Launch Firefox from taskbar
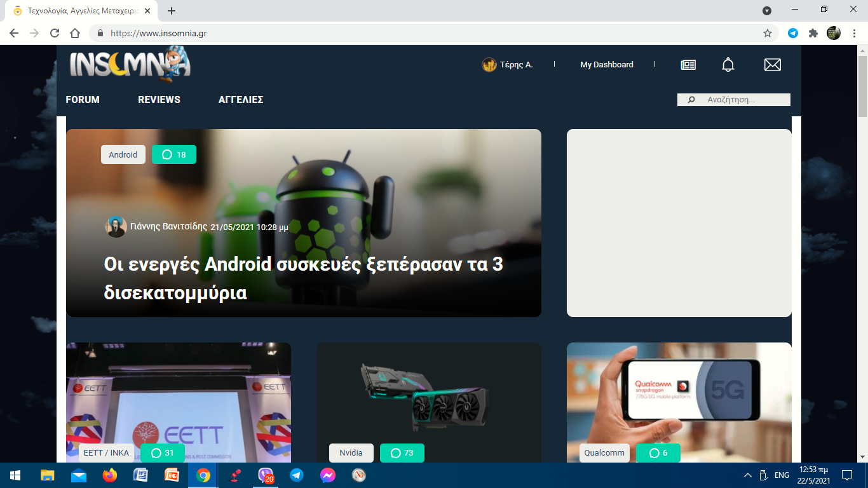Screen dimensions: 868x488 coord(110,475)
